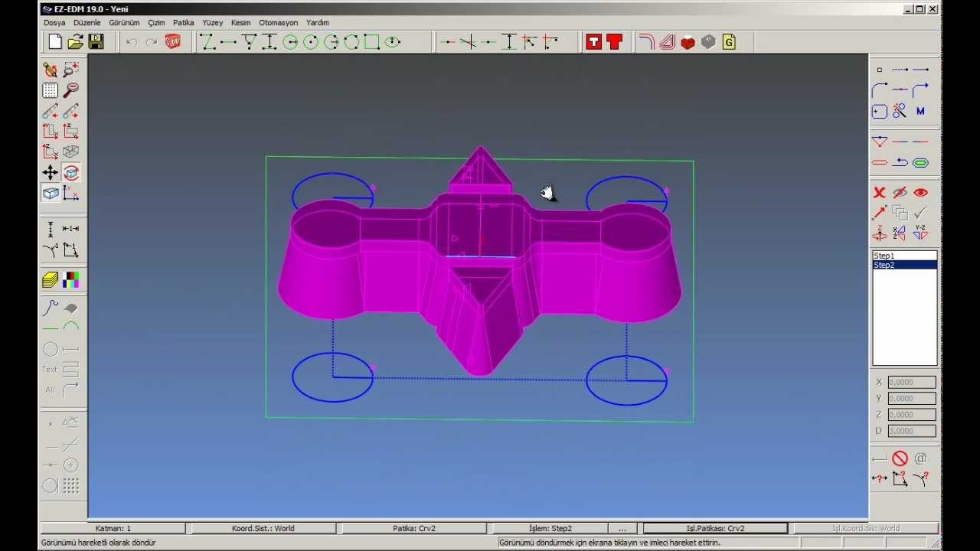Toggle the crossed-out eye hide icon
Screen dimensions: 980x551
click(x=900, y=193)
